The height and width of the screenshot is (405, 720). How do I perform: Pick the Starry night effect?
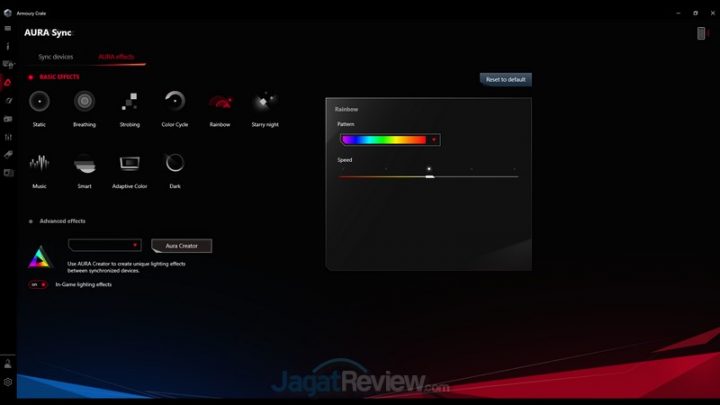pyautogui.click(x=264, y=101)
